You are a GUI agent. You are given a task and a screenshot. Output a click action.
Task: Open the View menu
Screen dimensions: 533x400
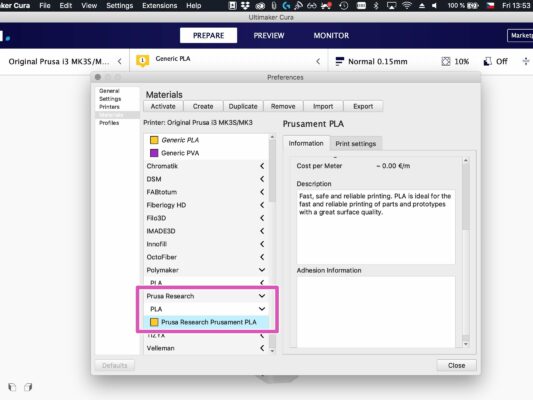(89, 5)
